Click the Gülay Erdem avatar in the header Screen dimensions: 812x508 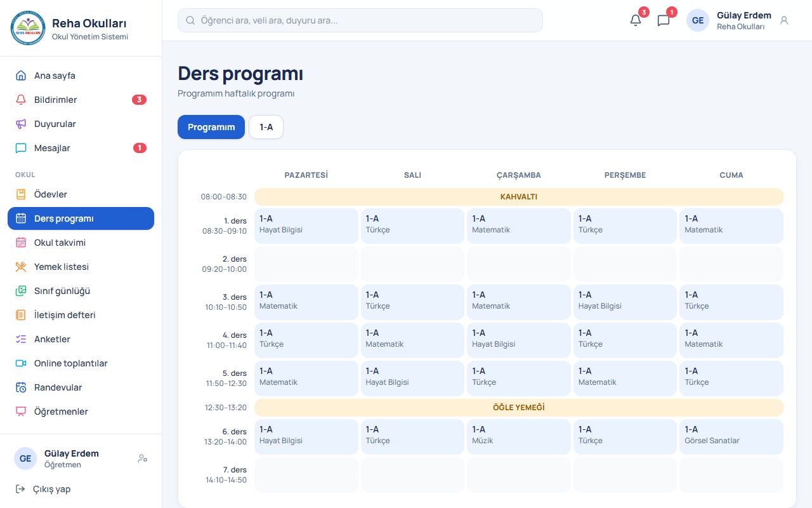[698, 20]
